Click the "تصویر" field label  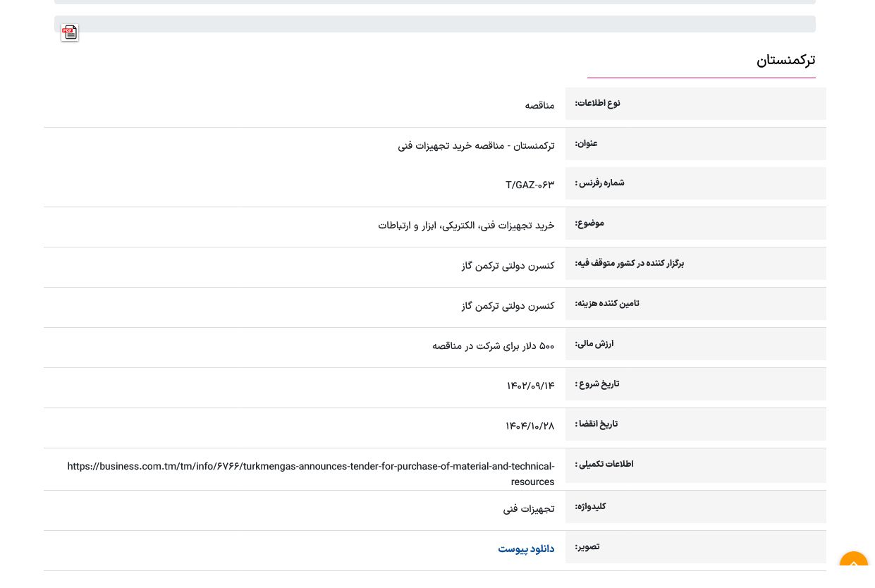587,547
